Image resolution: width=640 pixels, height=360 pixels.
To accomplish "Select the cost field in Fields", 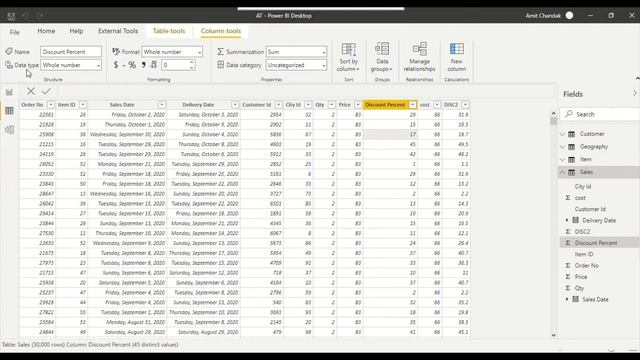I will [x=580, y=198].
